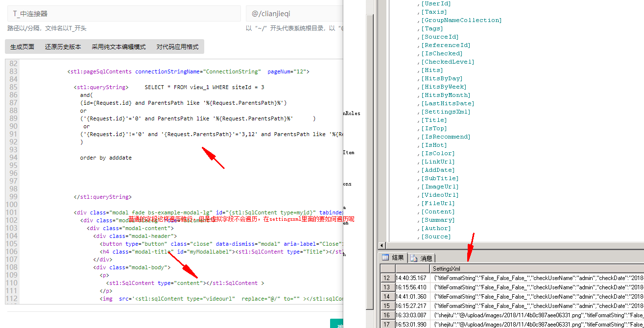
Task: Click the time cell 16:53:01.990
Action: tap(413, 325)
